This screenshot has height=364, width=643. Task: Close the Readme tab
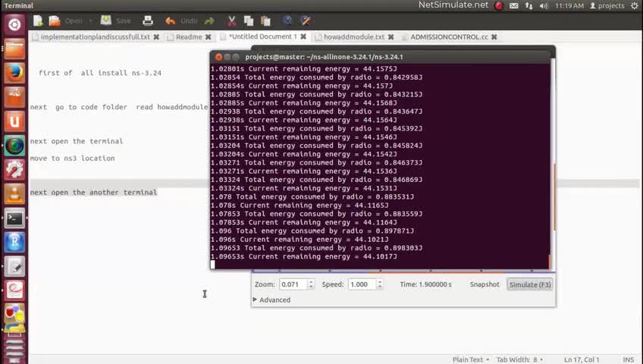point(209,37)
